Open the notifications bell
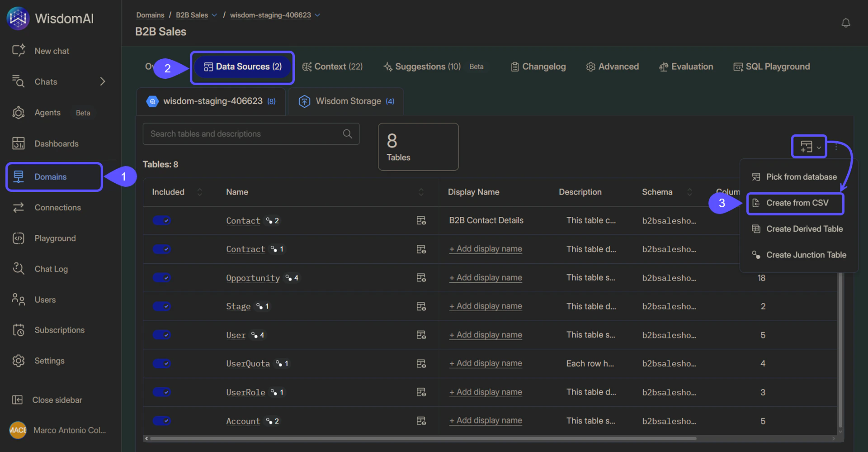This screenshot has height=452, width=868. (845, 23)
